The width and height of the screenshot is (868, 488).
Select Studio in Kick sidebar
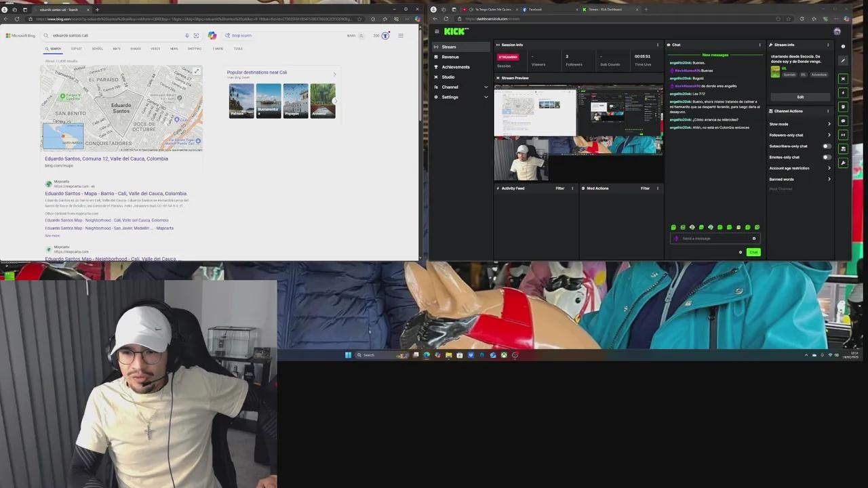[460, 77]
